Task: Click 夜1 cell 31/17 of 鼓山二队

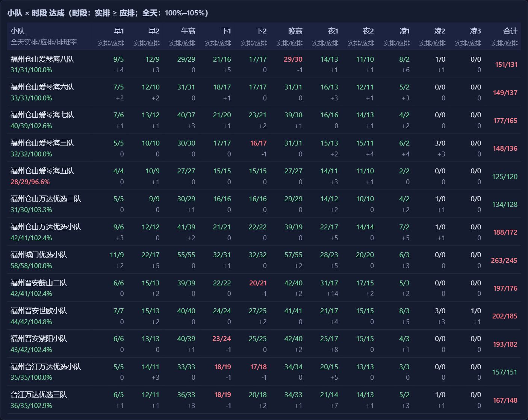Action: point(329,283)
